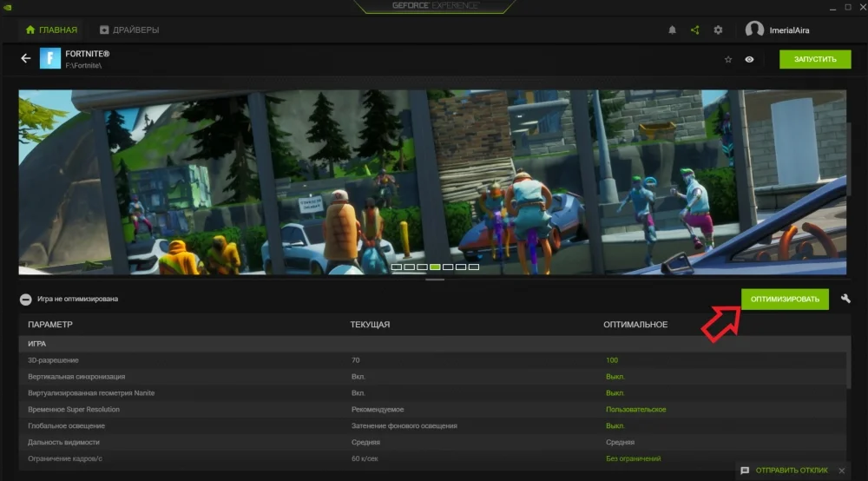Click the FORTNITE® title text
Image resolution: width=868 pixels, height=481 pixels.
point(88,54)
